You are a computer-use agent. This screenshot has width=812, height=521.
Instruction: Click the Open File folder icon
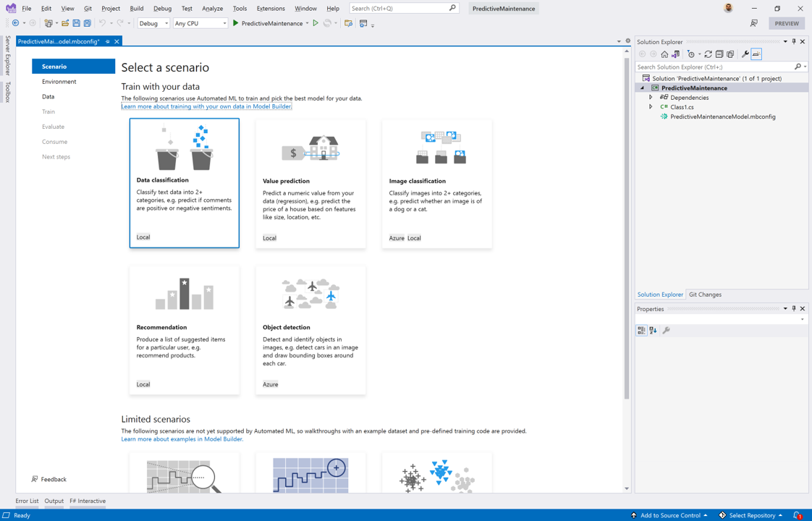pyautogui.click(x=65, y=23)
